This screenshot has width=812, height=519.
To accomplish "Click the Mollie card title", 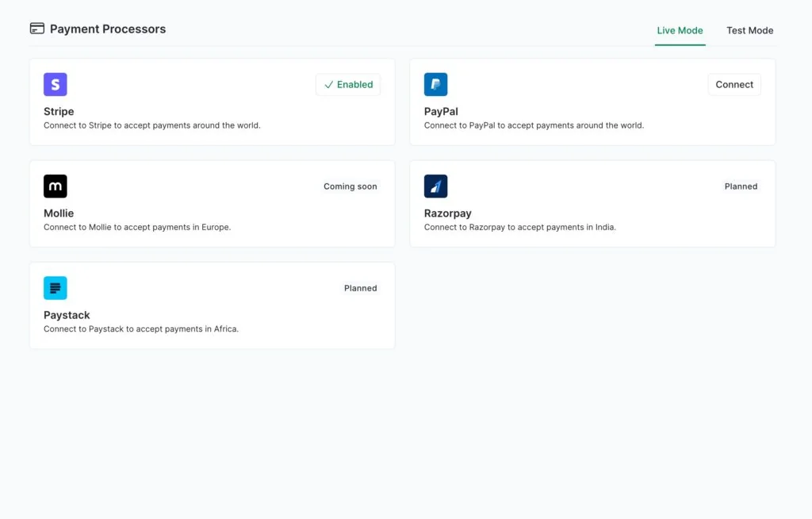I will 58,213.
